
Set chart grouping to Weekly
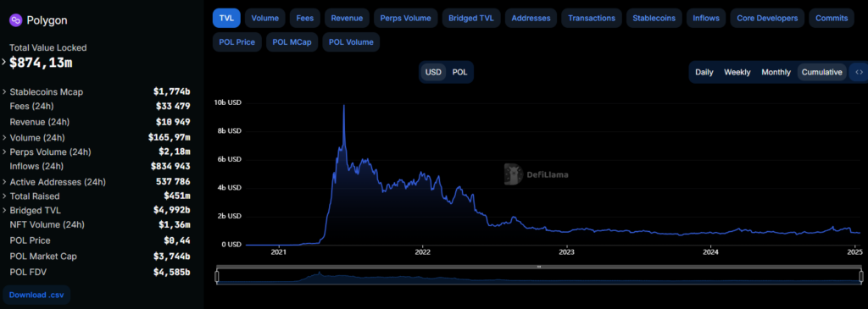[x=737, y=73]
